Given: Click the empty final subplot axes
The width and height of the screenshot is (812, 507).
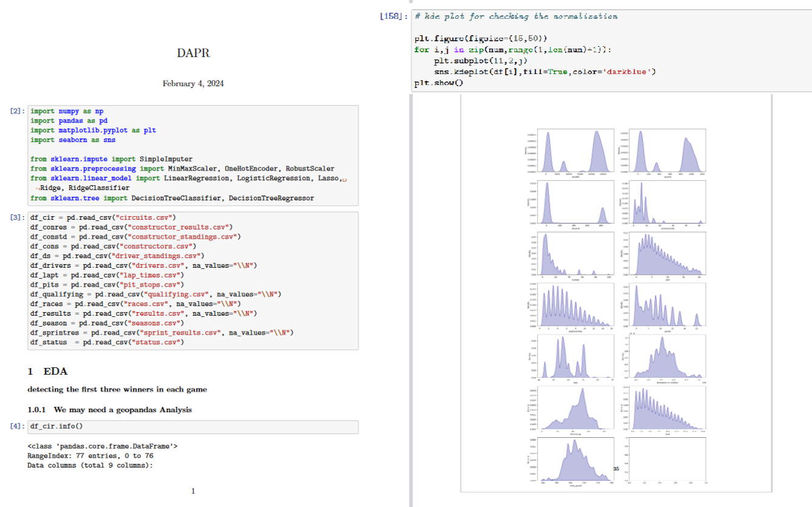Looking at the screenshot, I should pyautogui.click(x=668, y=459).
